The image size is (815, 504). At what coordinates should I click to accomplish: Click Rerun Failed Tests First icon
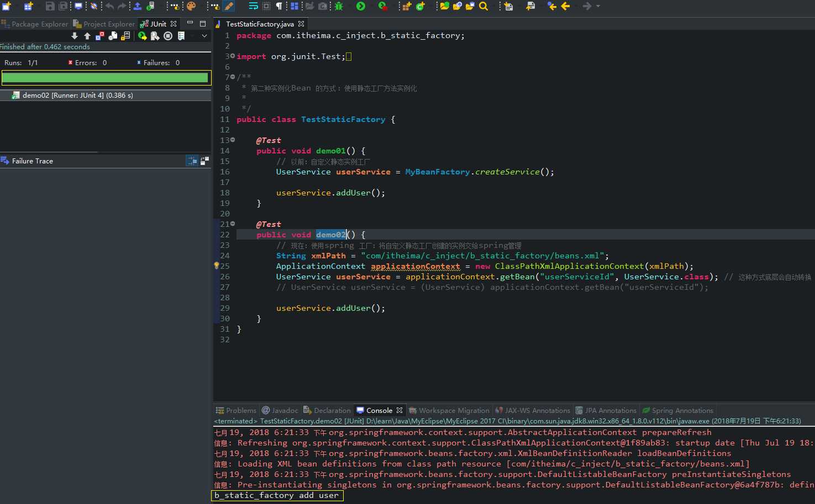tap(155, 36)
